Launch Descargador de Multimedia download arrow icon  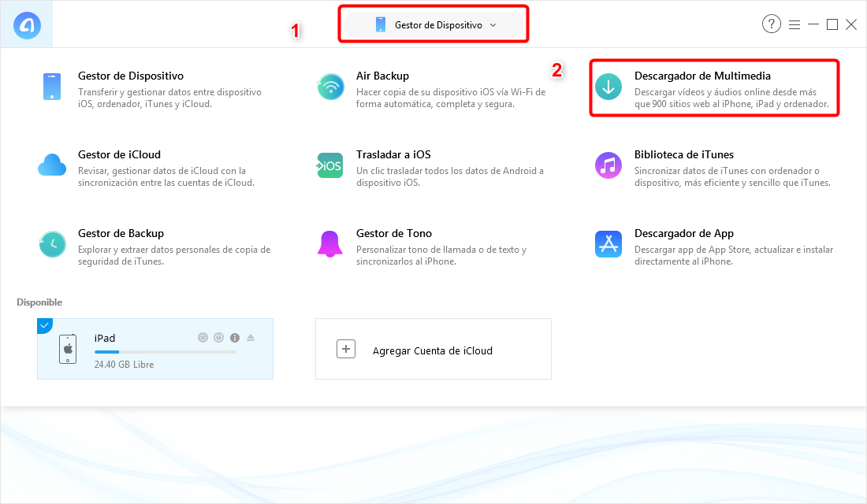coord(608,87)
